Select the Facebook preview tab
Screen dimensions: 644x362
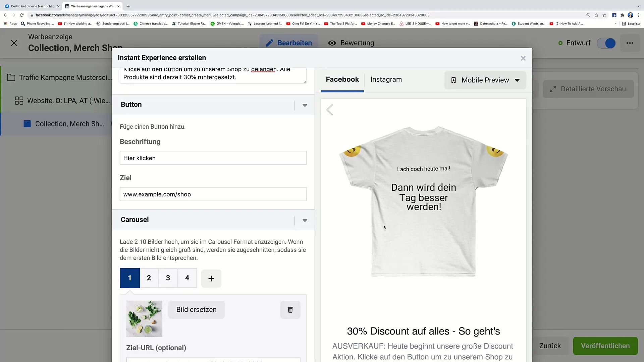click(343, 79)
